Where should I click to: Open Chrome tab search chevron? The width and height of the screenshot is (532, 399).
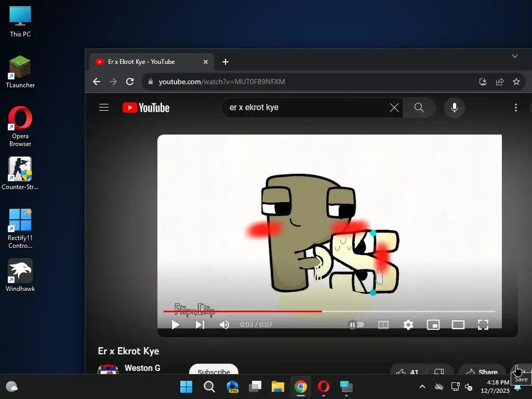pos(515,56)
